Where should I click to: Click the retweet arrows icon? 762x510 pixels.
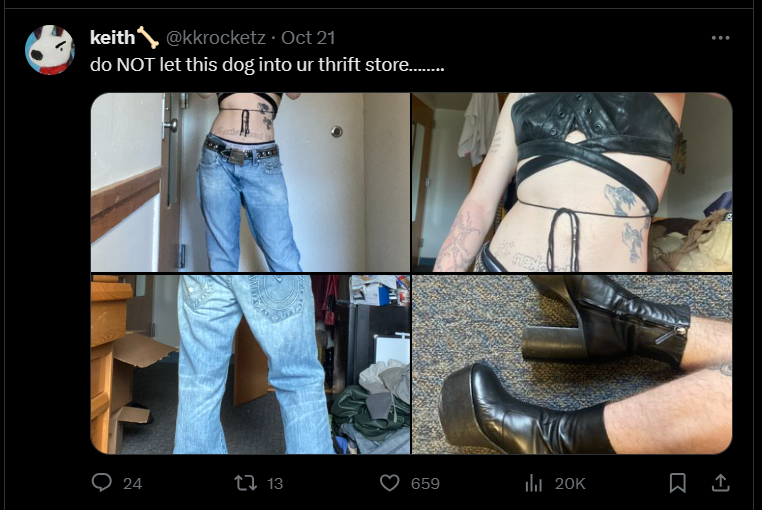[x=245, y=483]
